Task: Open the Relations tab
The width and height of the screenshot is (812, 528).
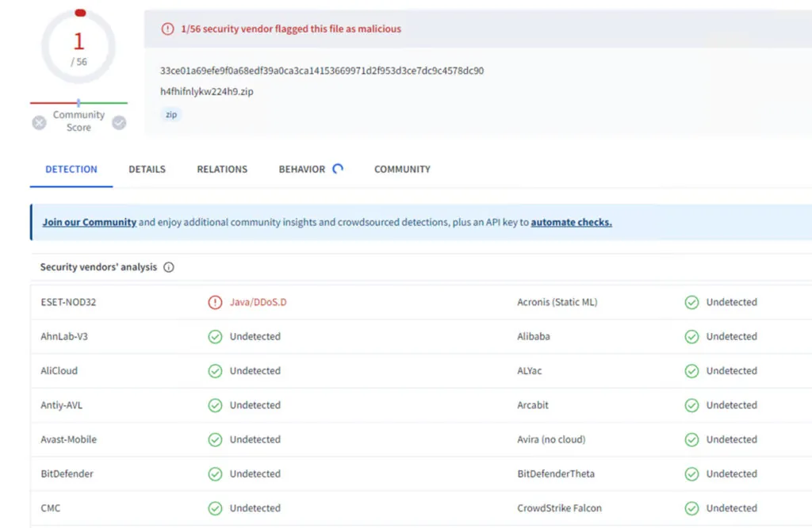Action: pos(222,169)
